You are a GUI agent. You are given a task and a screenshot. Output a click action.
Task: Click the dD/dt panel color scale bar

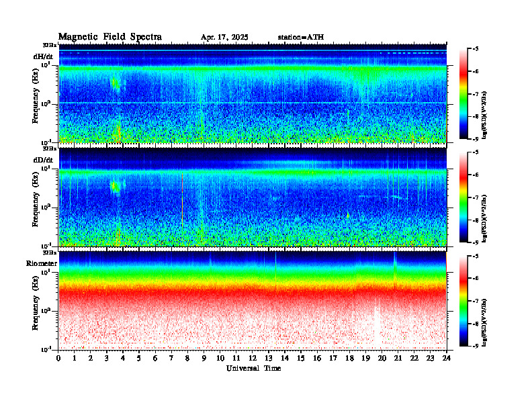coord(463,197)
